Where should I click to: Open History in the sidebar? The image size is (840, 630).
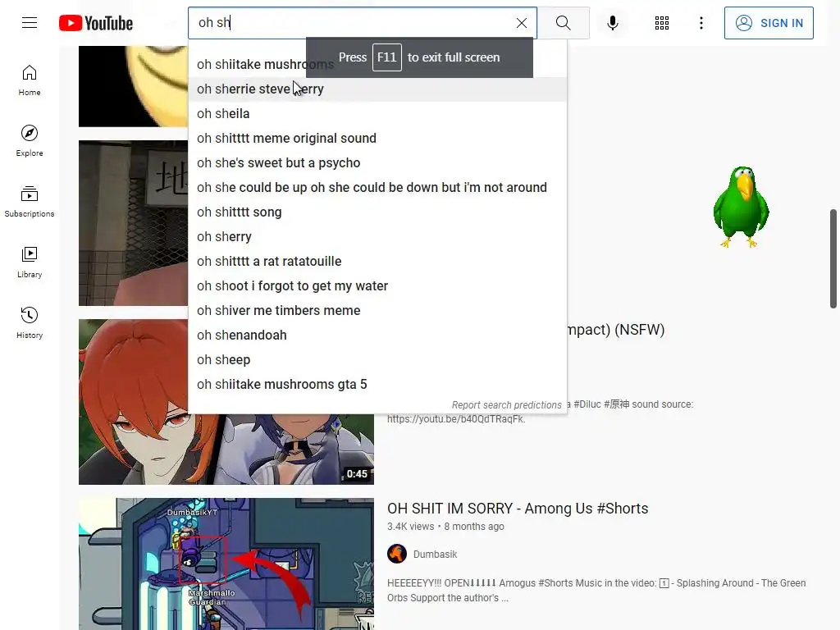[30, 323]
